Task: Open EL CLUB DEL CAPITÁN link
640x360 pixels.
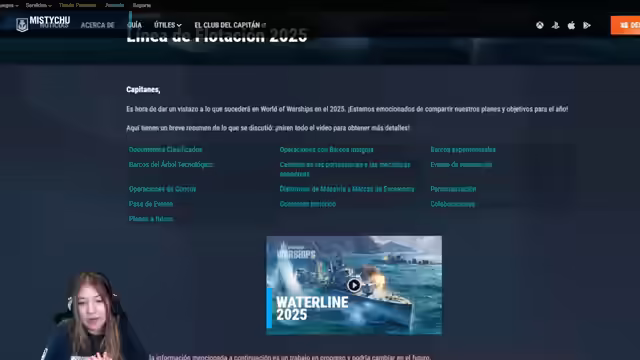Action: tap(230, 25)
